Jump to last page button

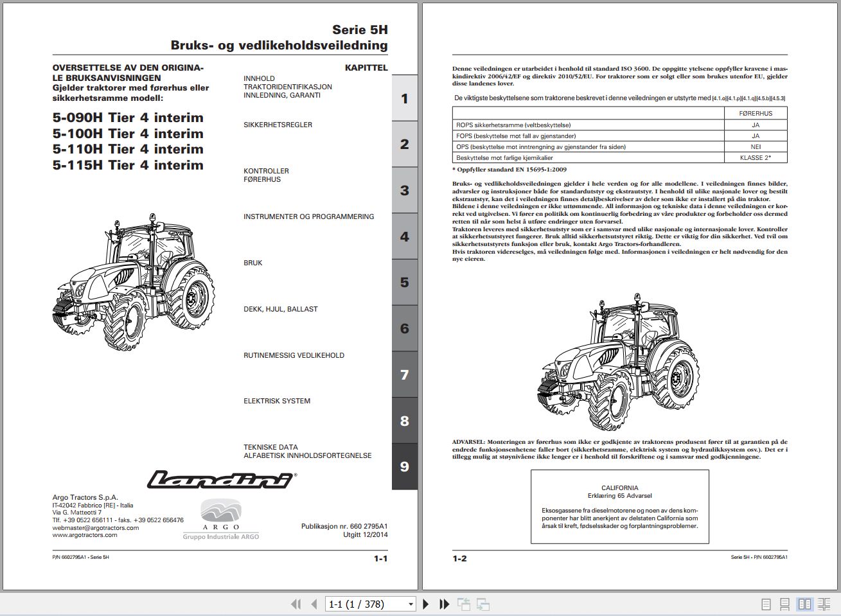click(444, 604)
